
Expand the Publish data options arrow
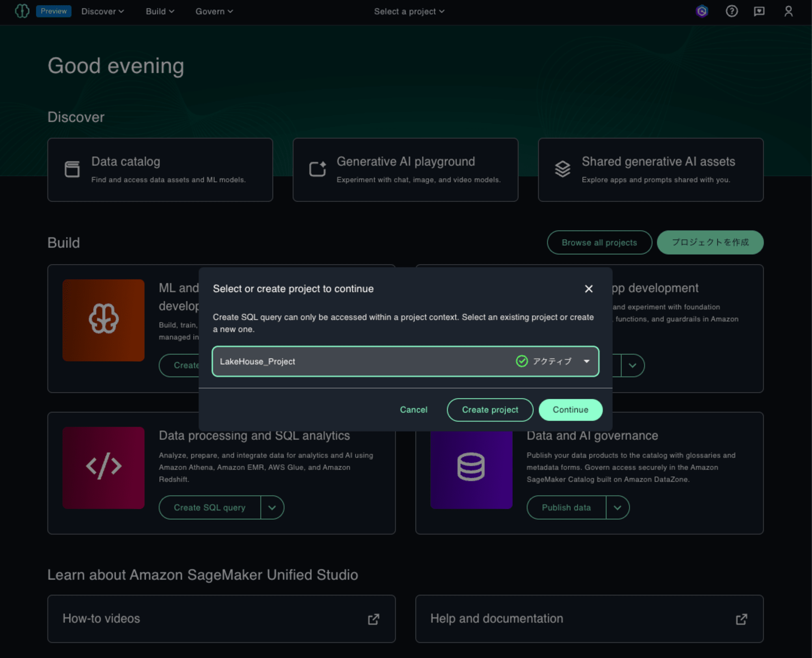click(618, 508)
